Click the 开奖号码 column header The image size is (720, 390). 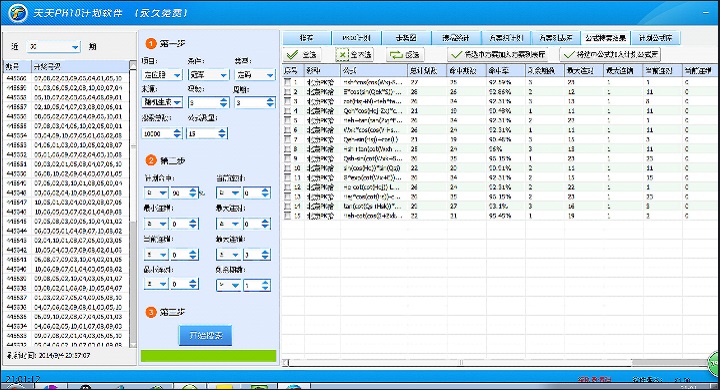[80, 67]
